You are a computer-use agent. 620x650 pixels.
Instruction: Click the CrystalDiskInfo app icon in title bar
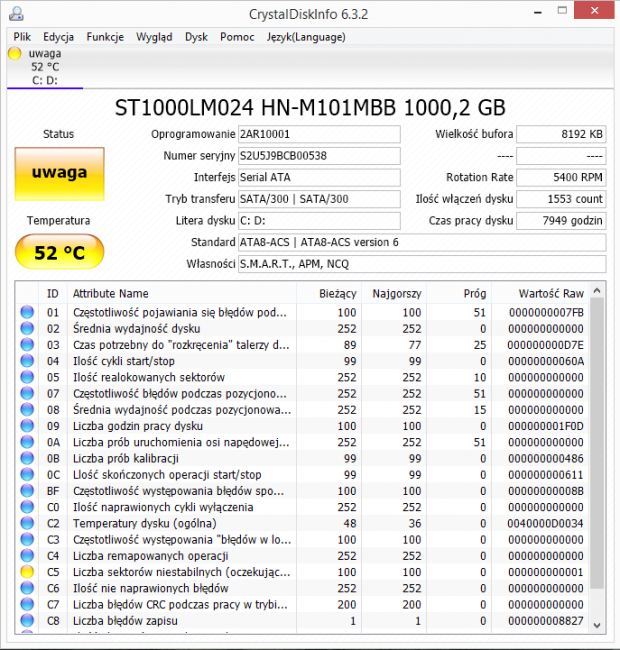pos(17,14)
